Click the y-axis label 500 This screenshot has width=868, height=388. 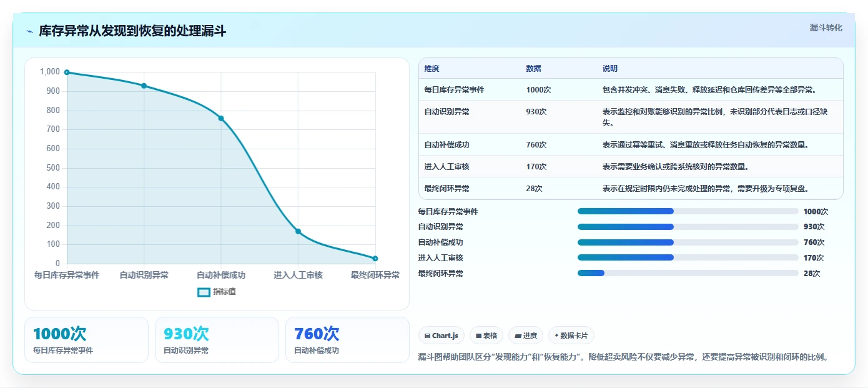[53, 167]
